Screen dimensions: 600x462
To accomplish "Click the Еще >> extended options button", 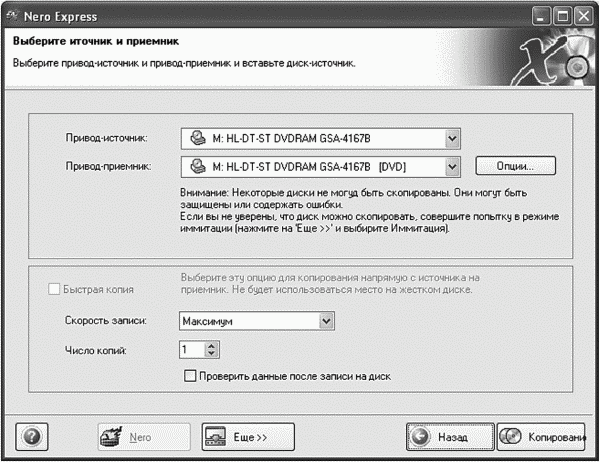I will [248, 436].
